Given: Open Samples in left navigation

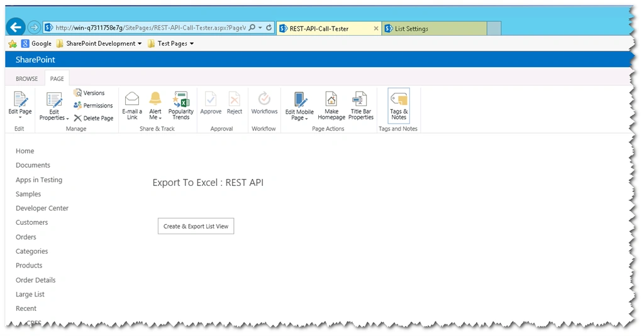Looking at the screenshot, I should point(28,194).
